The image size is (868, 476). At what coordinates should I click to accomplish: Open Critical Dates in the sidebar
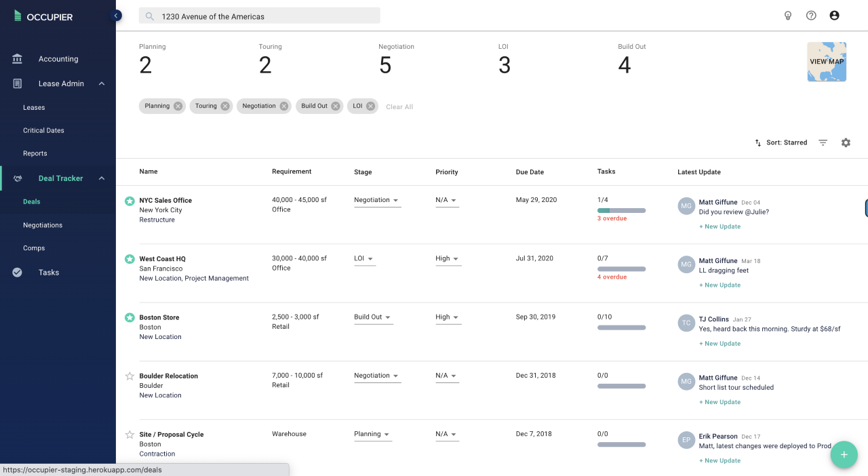click(x=43, y=130)
